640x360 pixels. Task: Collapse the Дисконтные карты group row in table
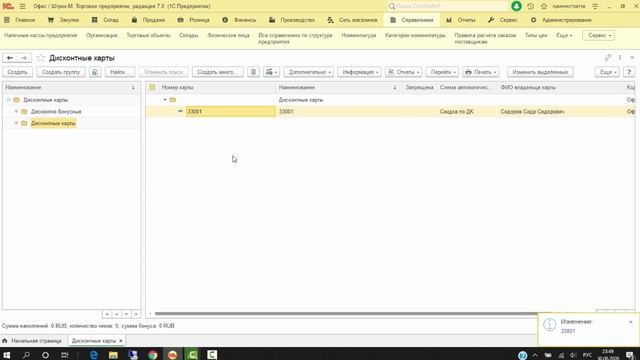[165, 100]
